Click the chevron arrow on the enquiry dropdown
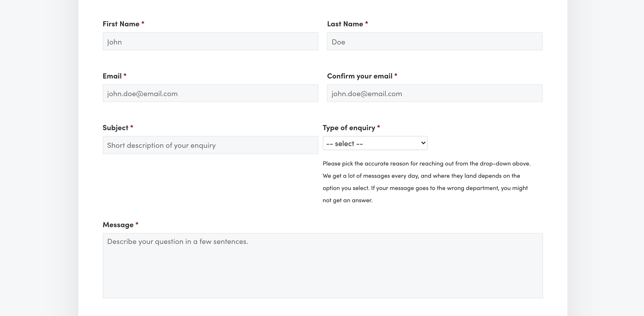The width and height of the screenshot is (644, 316). [x=423, y=143]
